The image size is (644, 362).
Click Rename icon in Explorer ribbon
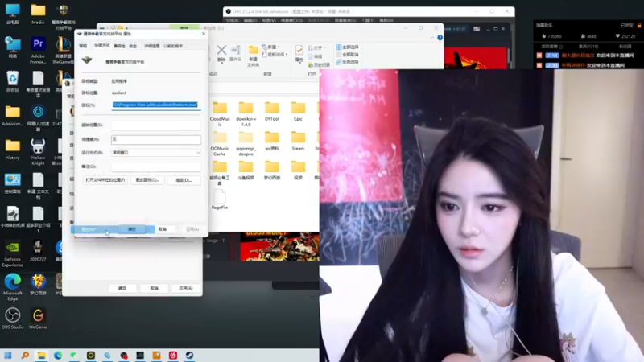235,53
